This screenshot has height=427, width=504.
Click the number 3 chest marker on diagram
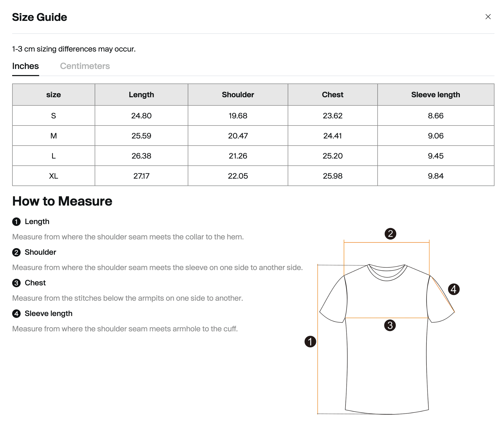(390, 325)
